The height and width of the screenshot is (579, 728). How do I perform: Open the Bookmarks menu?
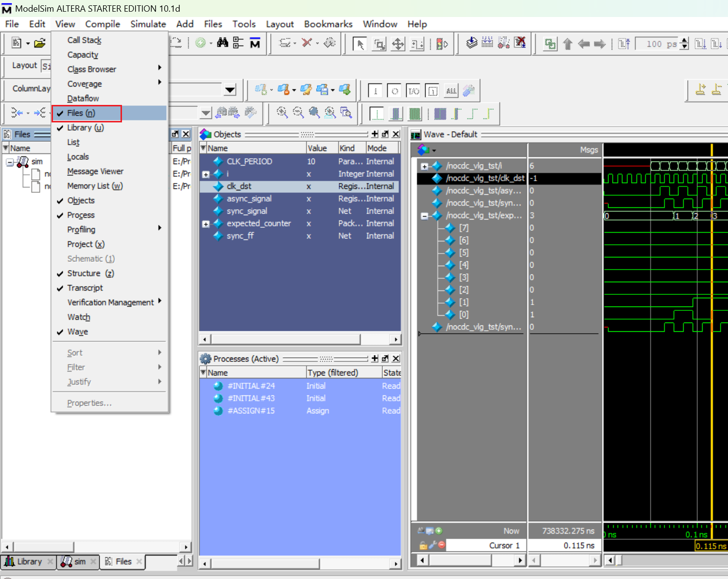point(328,24)
